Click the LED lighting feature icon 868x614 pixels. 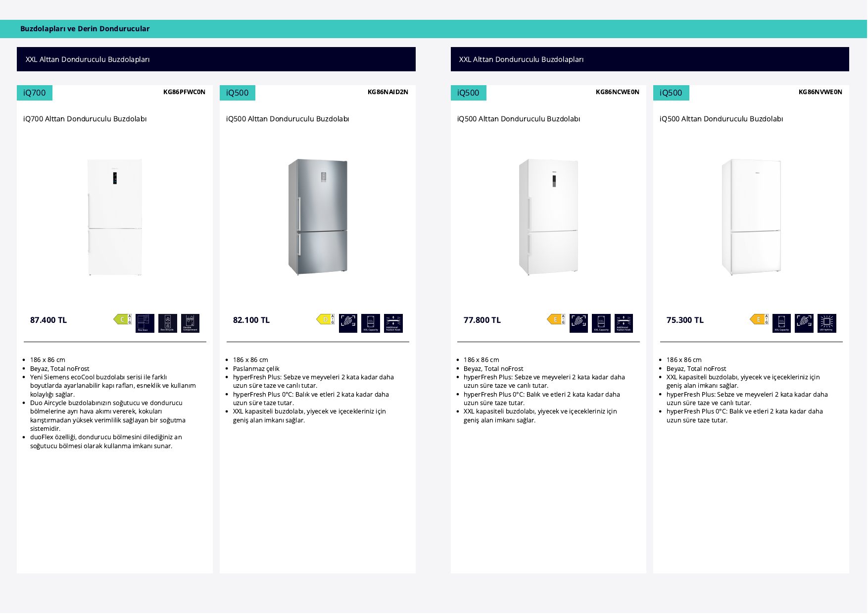[x=827, y=323]
